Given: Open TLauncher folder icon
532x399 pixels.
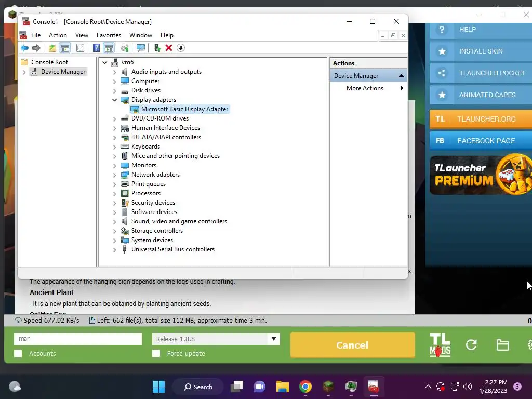Looking at the screenshot, I should pos(502,345).
